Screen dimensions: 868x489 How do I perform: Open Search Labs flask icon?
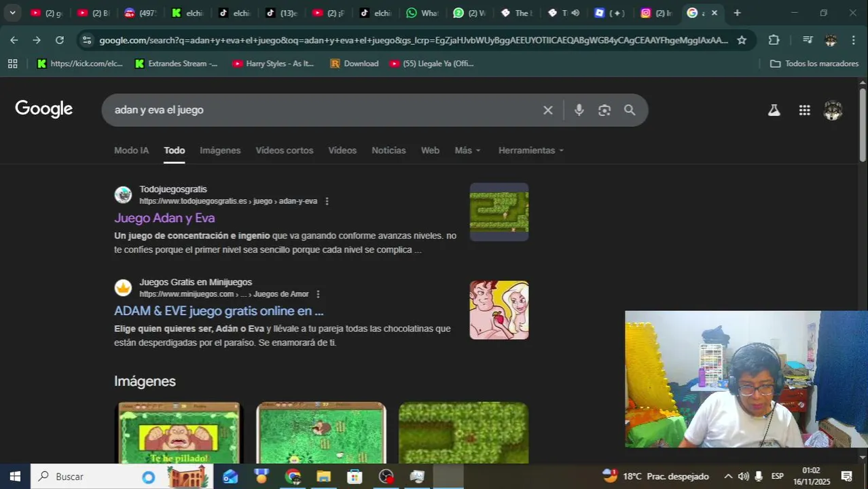click(774, 110)
